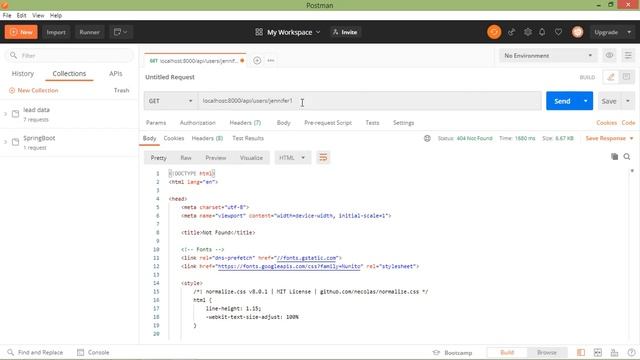
Task: Click the request URL input field
Action: (369, 101)
